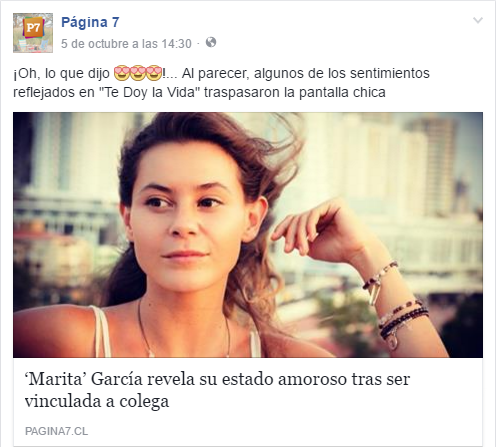Click the first heart-eyes emoji
Viewport: 496px width, 447px height.
(121, 73)
